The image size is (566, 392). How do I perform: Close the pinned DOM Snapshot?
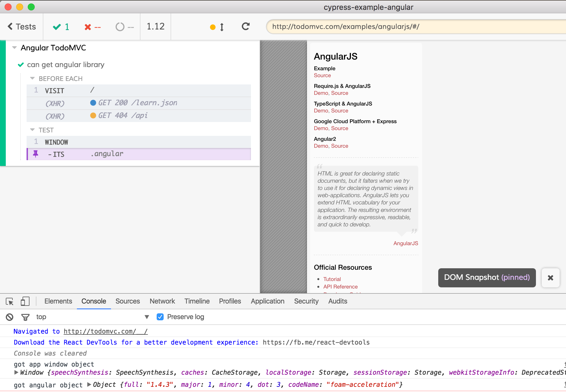tap(550, 278)
